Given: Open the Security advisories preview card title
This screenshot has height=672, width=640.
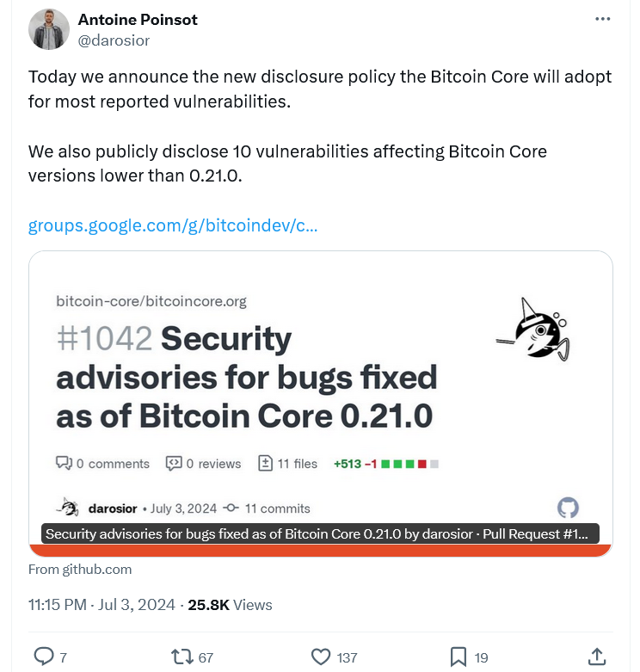Looking at the screenshot, I should tap(246, 378).
